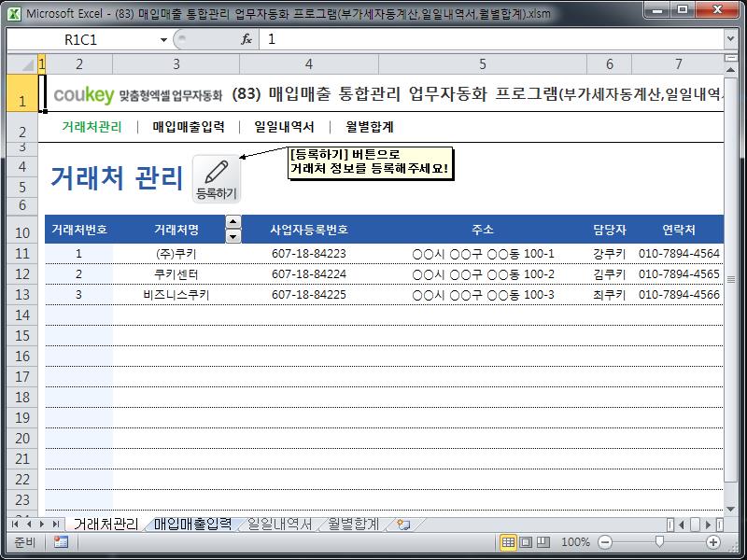The width and height of the screenshot is (747, 560).
Task: Click registration number 607-18-84225
Action: coord(309,294)
